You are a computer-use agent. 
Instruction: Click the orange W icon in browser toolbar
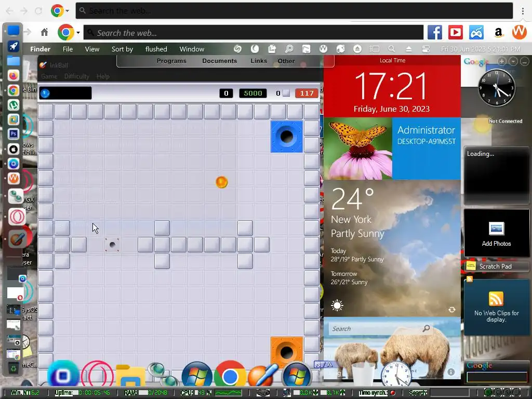[519, 32]
